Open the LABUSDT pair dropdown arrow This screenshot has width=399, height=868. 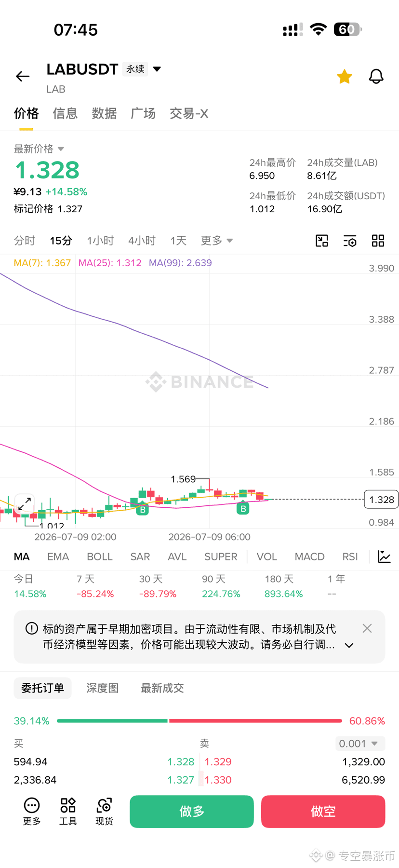(157, 69)
